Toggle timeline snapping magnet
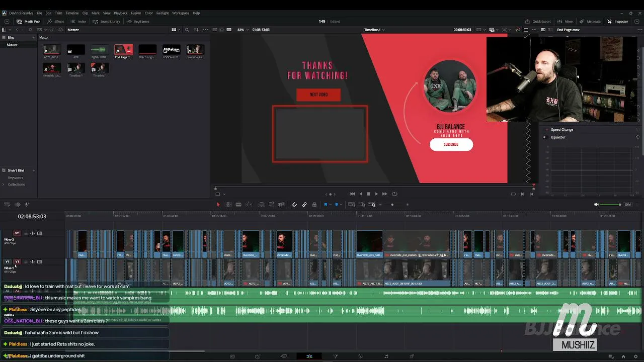 [295, 205]
